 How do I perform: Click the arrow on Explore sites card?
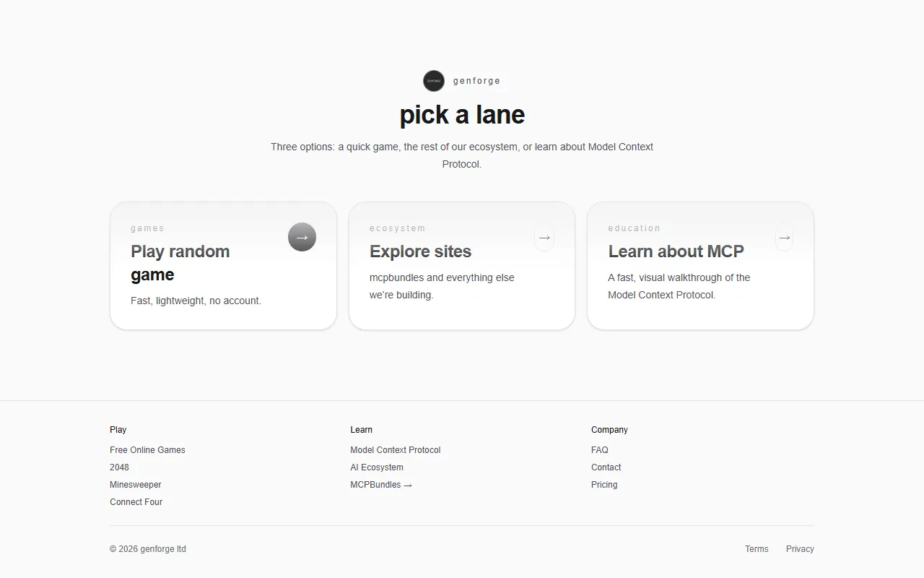coord(544,238)
